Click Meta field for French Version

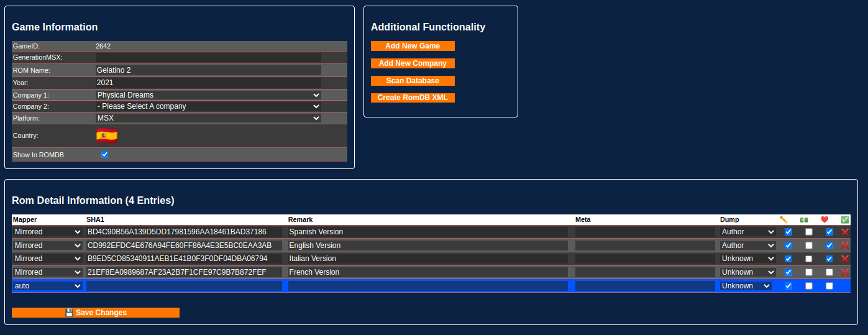click(x=645, y=272)
